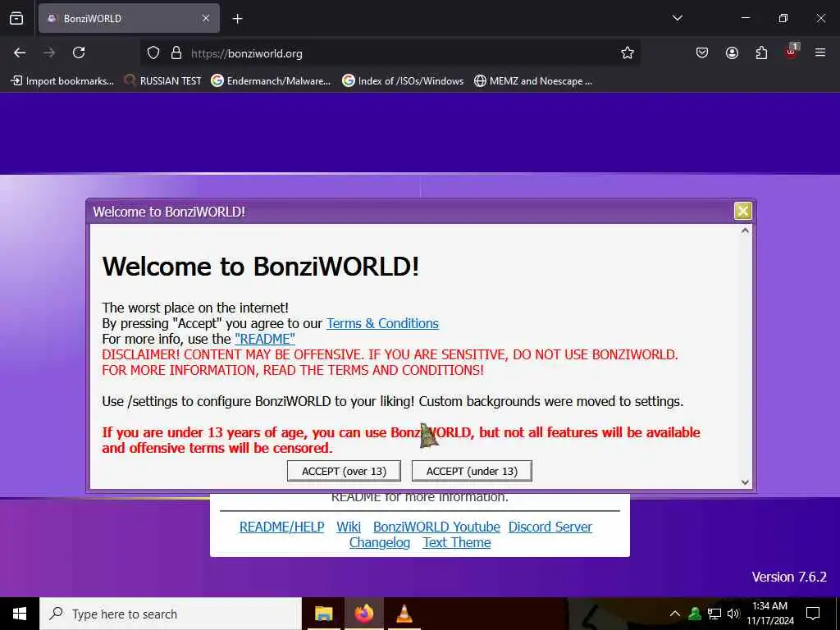
Task: Open Firefox View icon at top-left
Action: click(16, 18)
